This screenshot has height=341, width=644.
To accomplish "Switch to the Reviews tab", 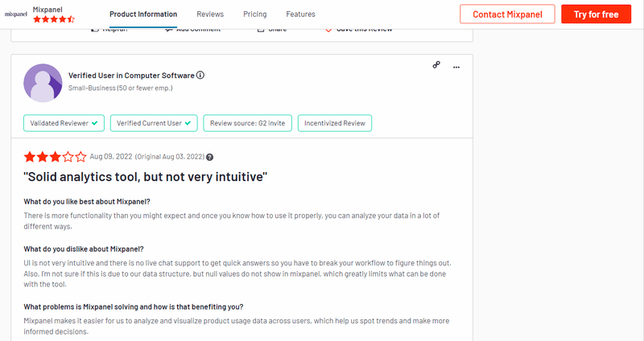I will point(210,14).
